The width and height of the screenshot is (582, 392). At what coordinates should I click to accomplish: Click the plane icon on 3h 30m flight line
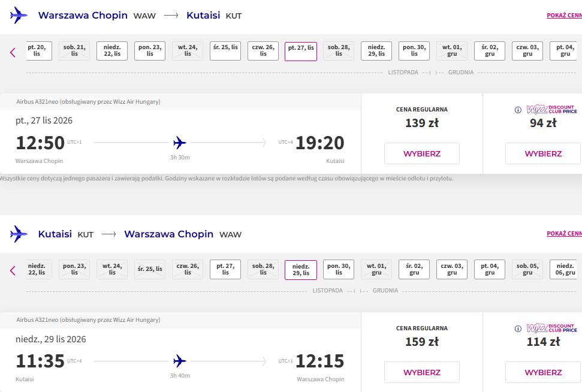(180, 143)
